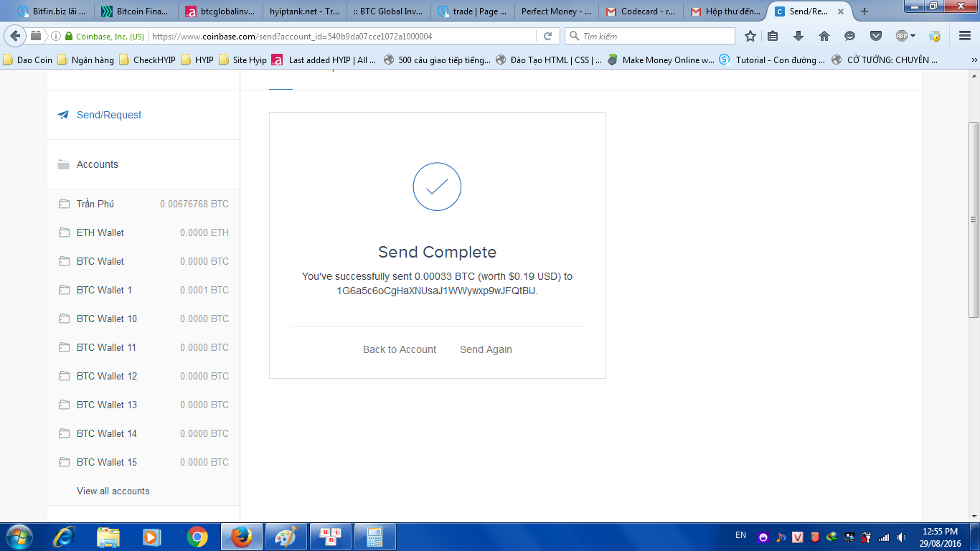Viewport: 980px width, 551px height.
Task: Click the wallet icon beside ETH Wallet
Action: coord(64,232)
